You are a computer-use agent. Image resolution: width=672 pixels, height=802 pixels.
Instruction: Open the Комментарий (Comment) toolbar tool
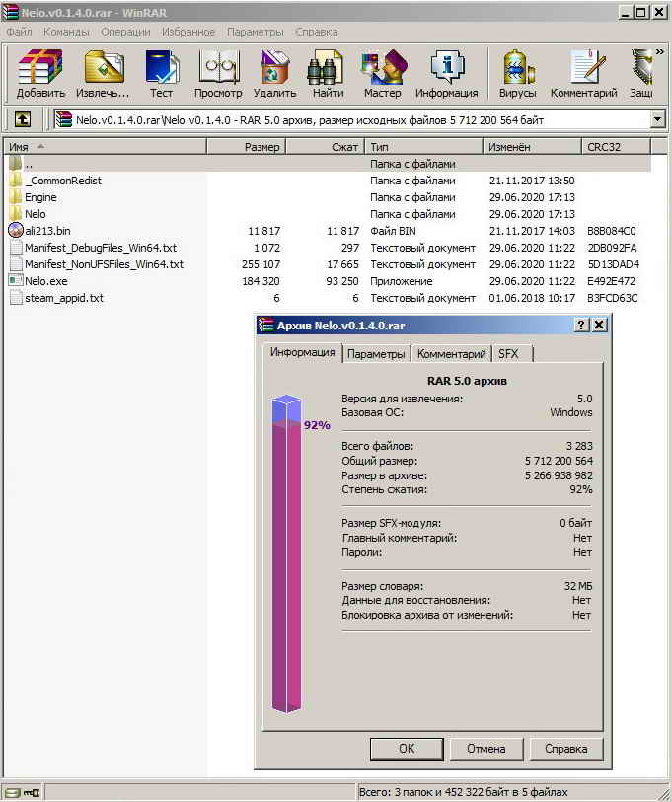(x=583, y=74)
